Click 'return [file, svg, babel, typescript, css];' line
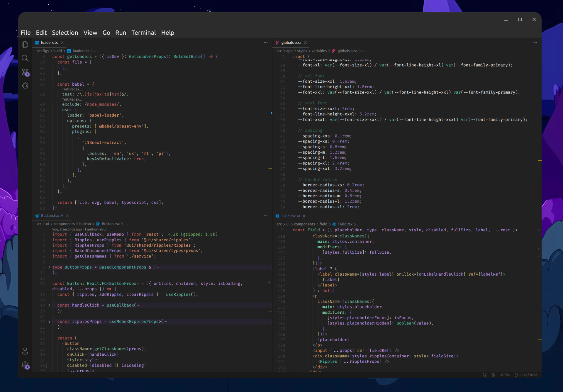 tap(110, 202)
